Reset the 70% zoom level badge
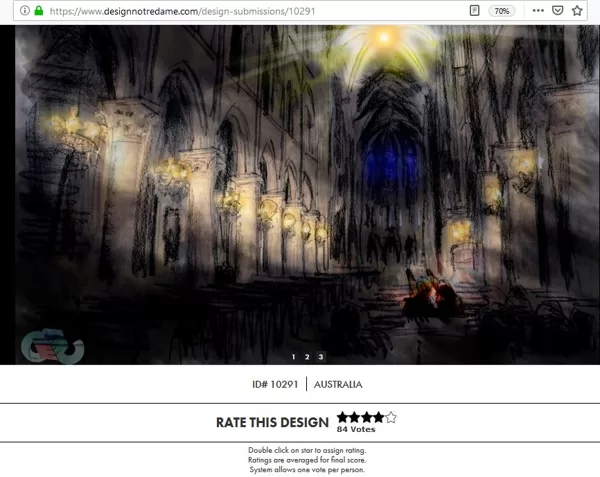 pos(502,11)
